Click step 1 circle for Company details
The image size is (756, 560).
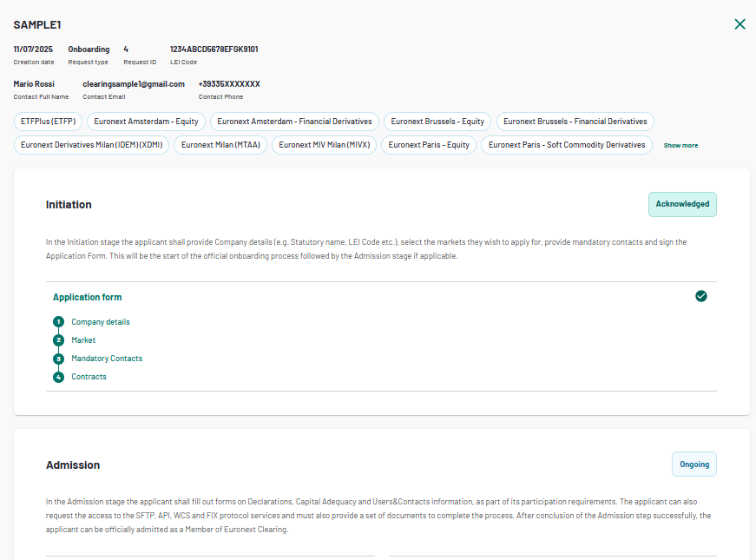click(x=58, y=322)
